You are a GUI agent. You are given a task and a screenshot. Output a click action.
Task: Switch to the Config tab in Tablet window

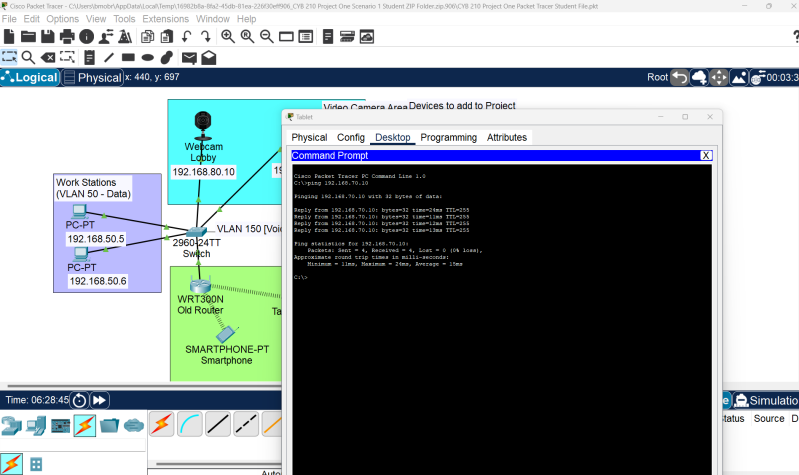[350, 137]
